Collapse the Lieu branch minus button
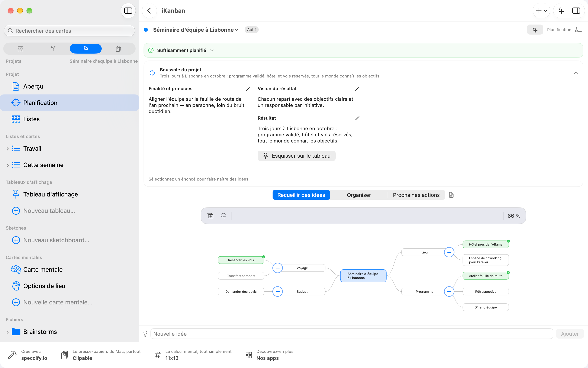Image resolution: width=588 pixels, height=368 pixels. pos(449,252)
